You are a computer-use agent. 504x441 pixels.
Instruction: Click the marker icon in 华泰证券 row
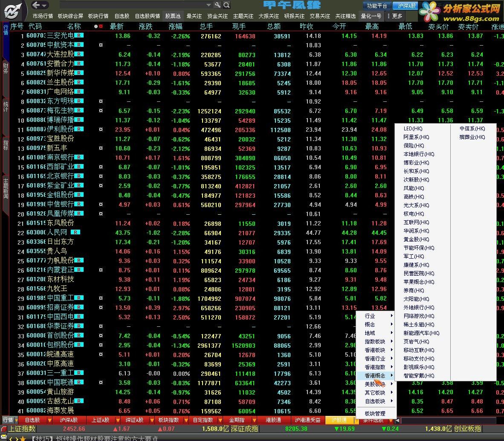[x=101, y=326]
